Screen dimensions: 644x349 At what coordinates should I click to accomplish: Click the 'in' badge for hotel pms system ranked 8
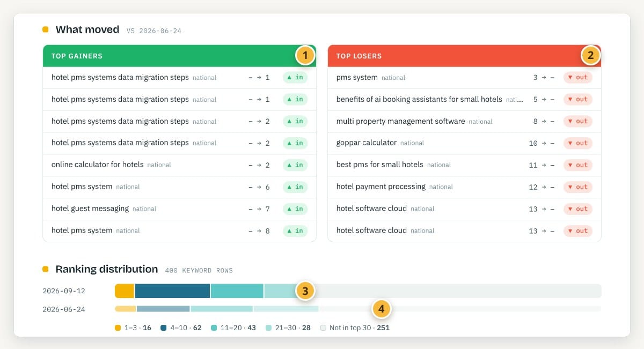pos(295,231)
